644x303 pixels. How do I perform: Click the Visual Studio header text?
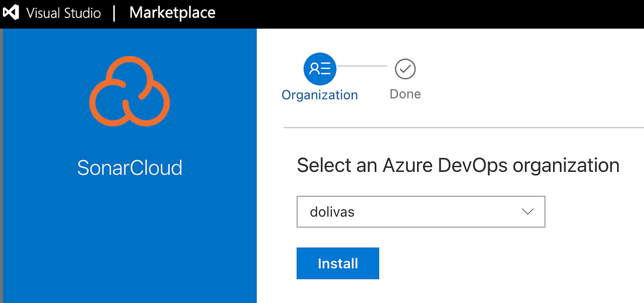coord(64,13)
